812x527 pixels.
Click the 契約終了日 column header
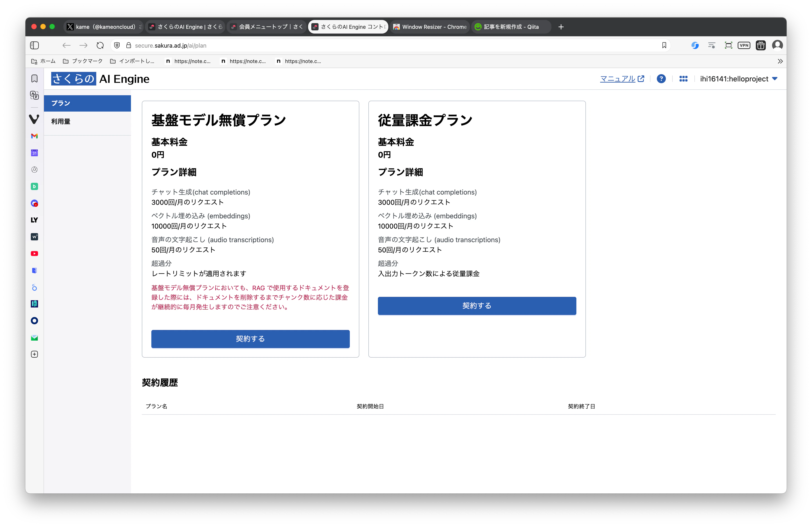[x=581, y=406]
